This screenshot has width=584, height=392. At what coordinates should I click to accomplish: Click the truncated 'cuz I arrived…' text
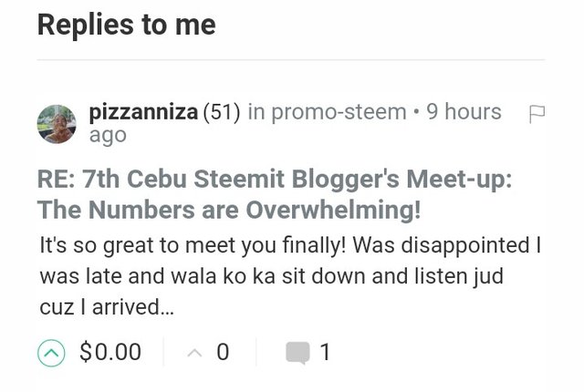click(105, 307)
